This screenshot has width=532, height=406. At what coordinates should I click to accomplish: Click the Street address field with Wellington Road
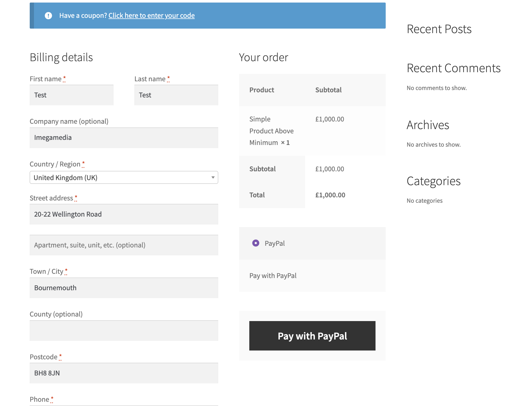click(124, 214)
